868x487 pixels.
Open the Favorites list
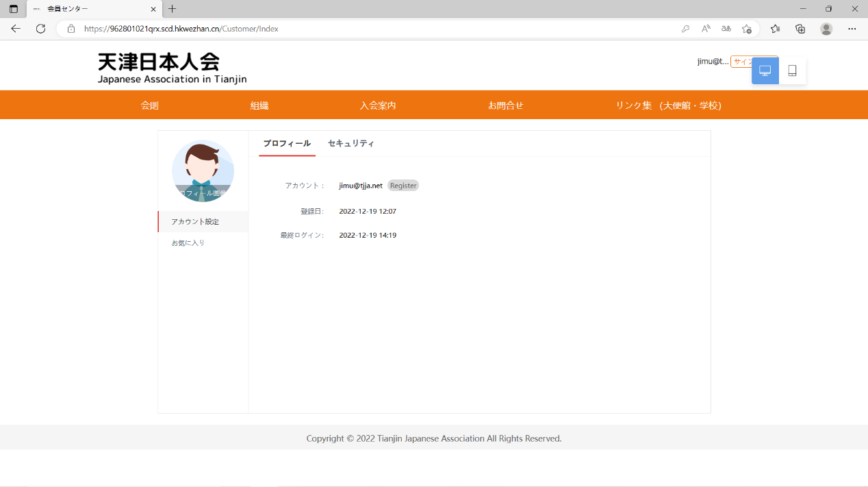tap(775, 29)
